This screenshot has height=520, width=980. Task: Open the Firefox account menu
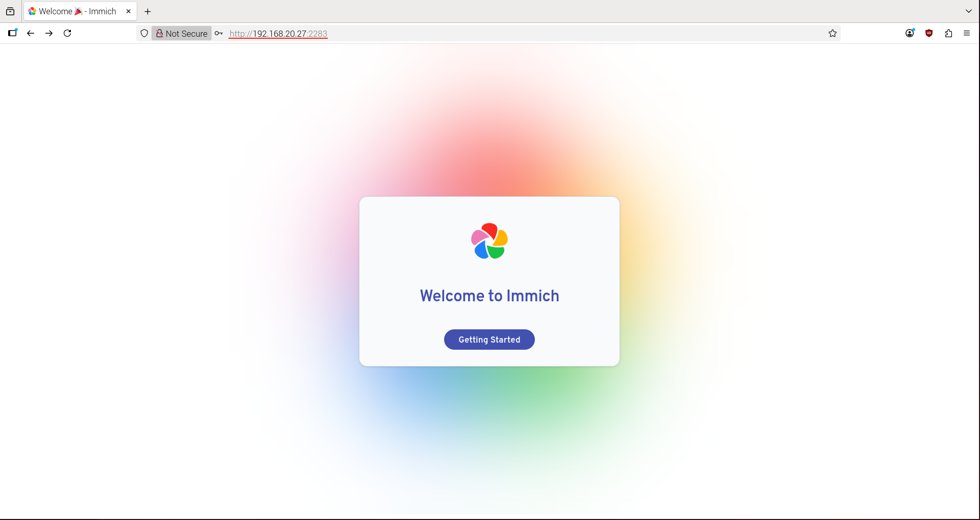910,33
